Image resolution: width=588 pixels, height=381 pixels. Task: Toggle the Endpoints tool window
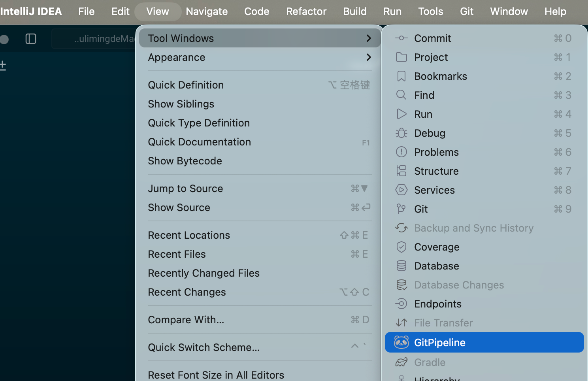437,304
